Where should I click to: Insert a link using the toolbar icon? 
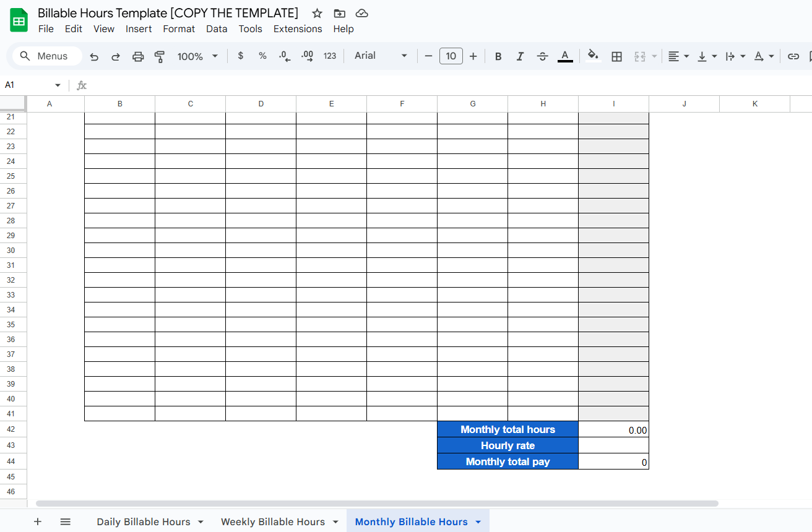[793, 56]
